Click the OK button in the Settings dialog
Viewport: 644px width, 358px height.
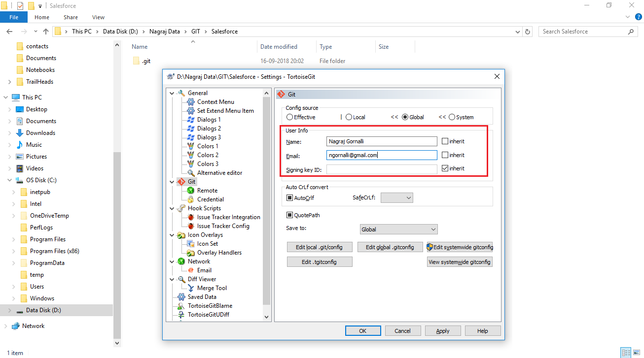tap(363, 331)
